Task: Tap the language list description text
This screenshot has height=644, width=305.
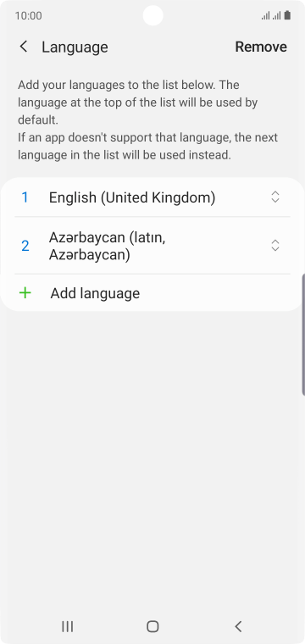Action: coord(147,120)
